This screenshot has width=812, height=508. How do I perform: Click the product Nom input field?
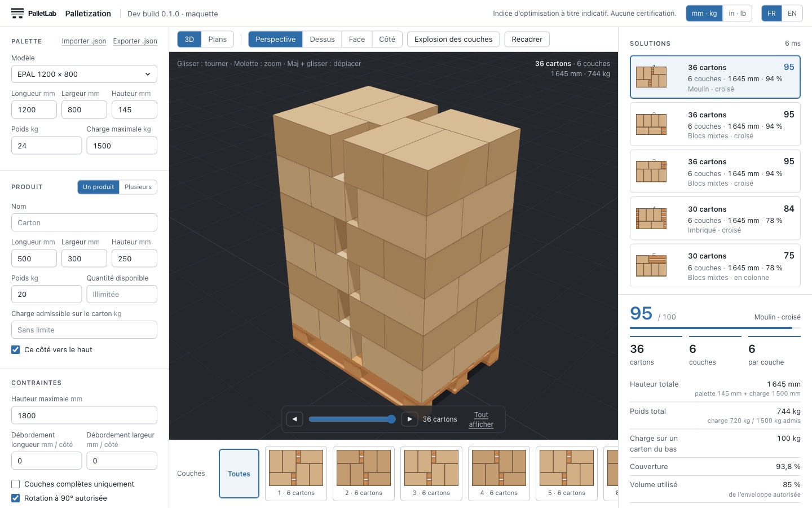84,222
